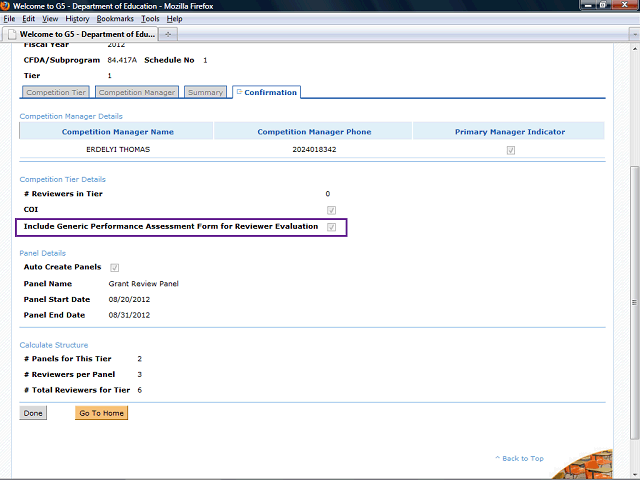Click the Competition Manager Phone column header
This screenshot has height=480, width=640.
click(314, 132)
